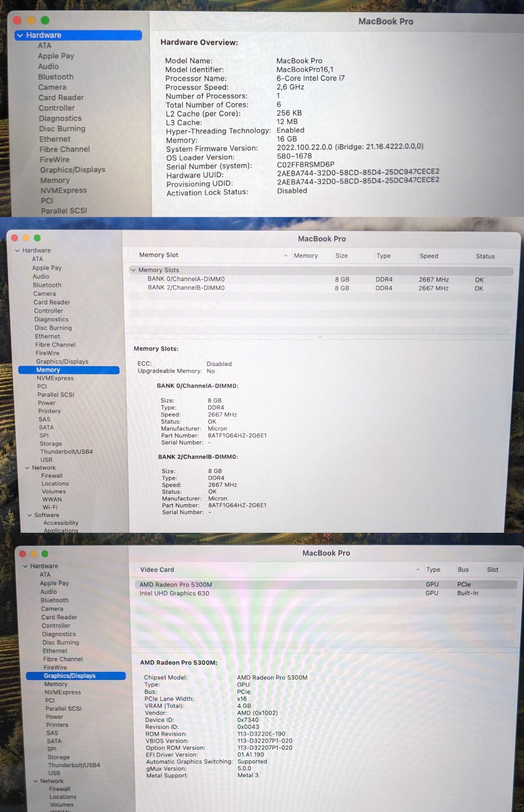524x812 pixels.
Task: Collapse the Memory Slots disclosure triangle in the table
Action: (x=133, y=270)
